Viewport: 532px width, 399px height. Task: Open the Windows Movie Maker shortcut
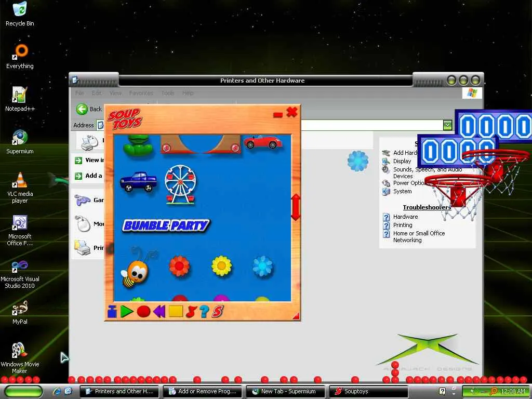[x=20, y=358]
